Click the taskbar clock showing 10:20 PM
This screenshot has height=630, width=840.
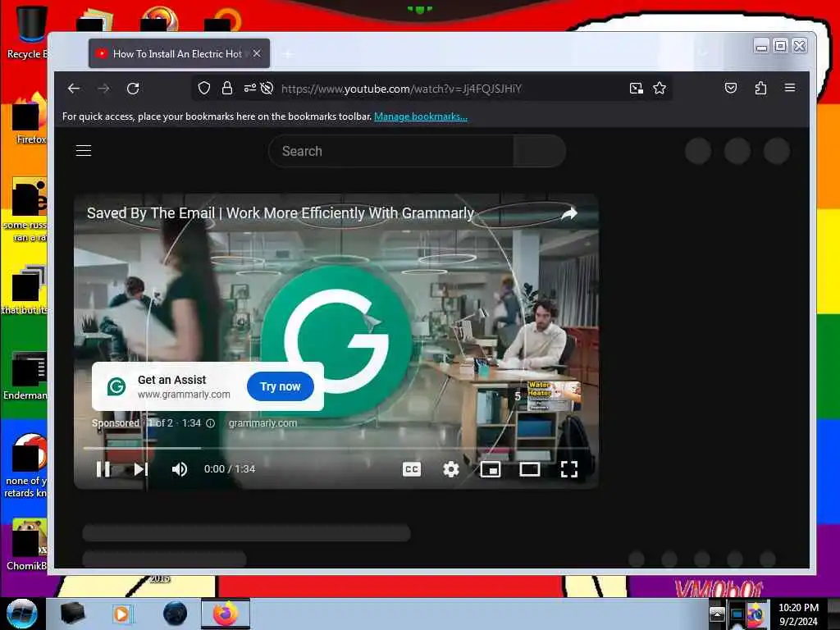798,614
